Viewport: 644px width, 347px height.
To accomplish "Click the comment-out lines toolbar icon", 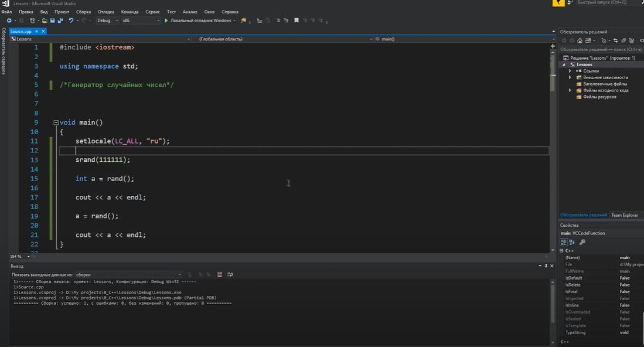I will 278,21.
